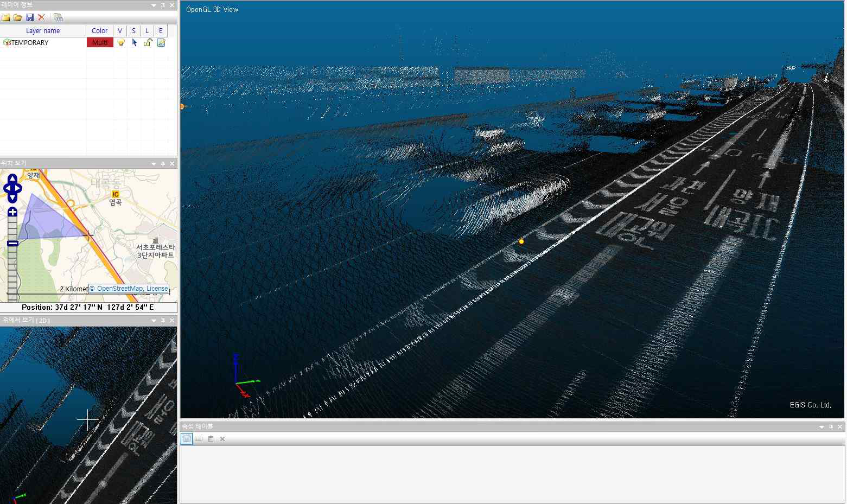Toggle TEMPORARY layer selectable arrow
Screen dimensions: 847x504
coord(134,42)
